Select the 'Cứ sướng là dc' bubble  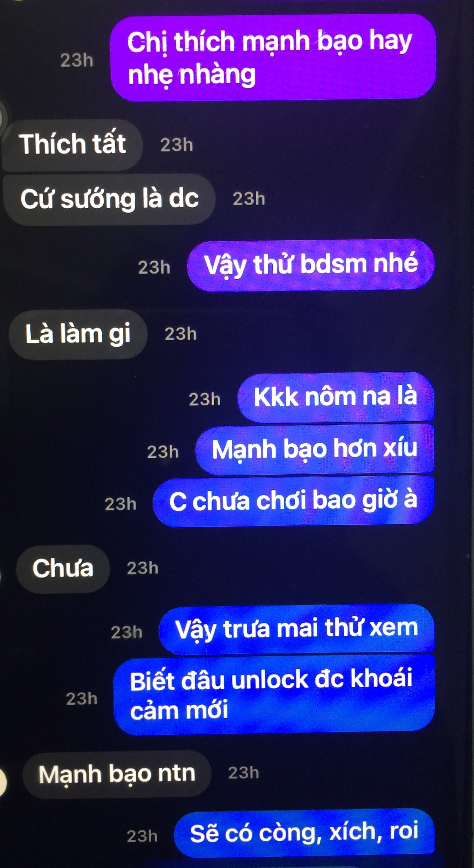coord(109,199)
